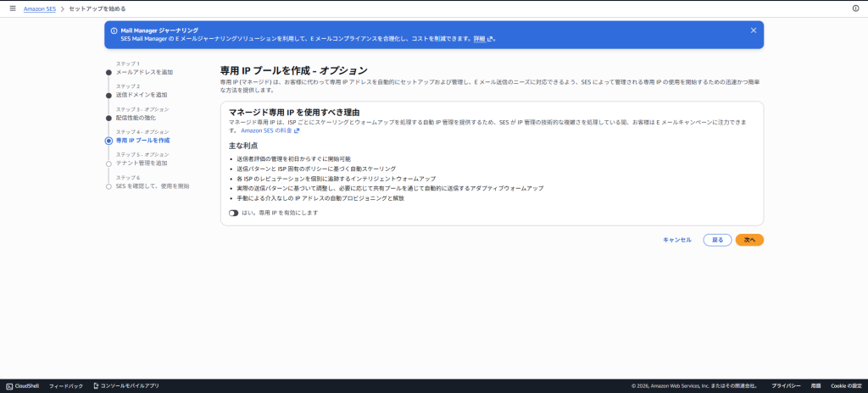Select the テナント管理を追加 step marker
Image resolution: width=868 pixels, height=393 pixels.
click(108, 163)
